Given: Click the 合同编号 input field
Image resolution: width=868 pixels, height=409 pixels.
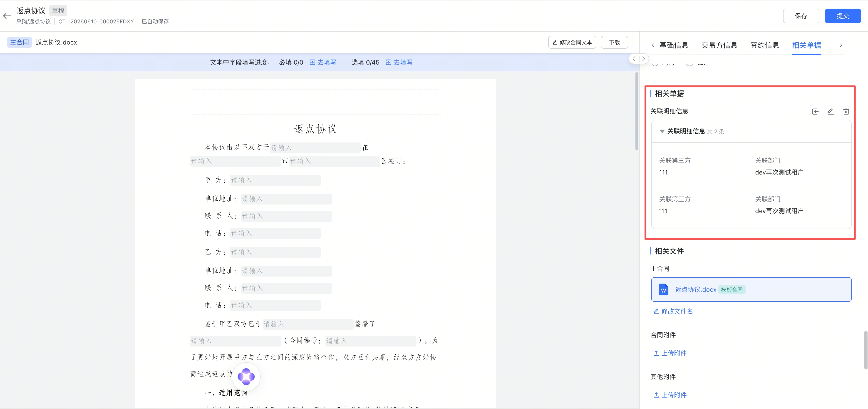Looking at the screenshot, I should pyautogui.click(x=371, y=341).
